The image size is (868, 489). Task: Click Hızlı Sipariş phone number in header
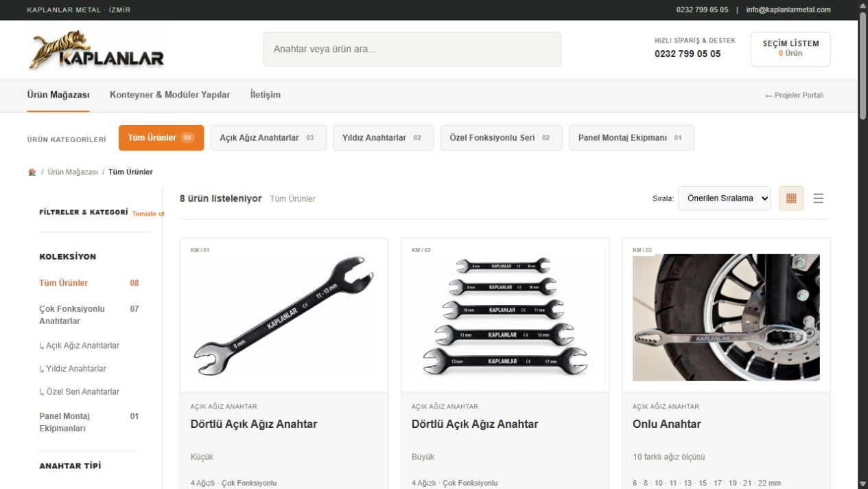(688, 54)
